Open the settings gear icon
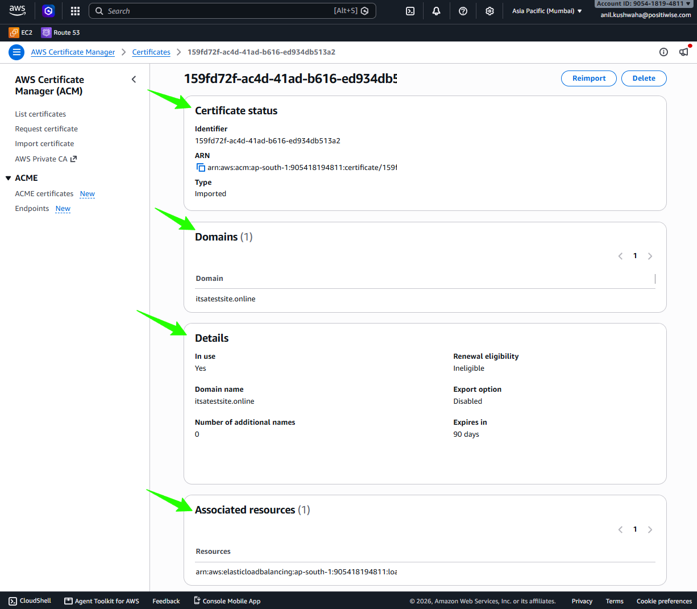This screenshot has height=609, width=697. (x=489, y=11)
